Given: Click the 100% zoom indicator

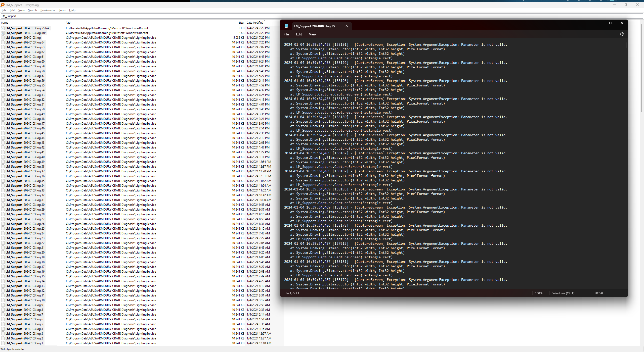Looking at the screenshot, I should pos(538,293).
